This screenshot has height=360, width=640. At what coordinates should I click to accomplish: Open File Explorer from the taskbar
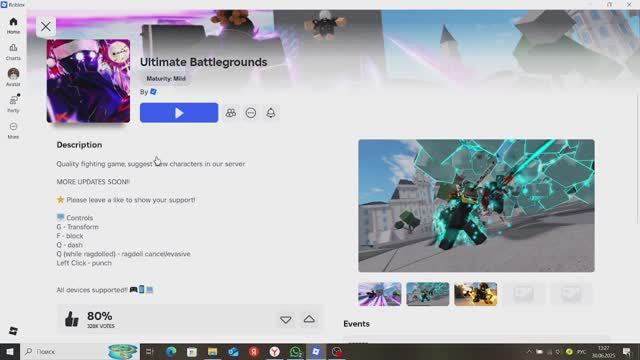[212, 351]
